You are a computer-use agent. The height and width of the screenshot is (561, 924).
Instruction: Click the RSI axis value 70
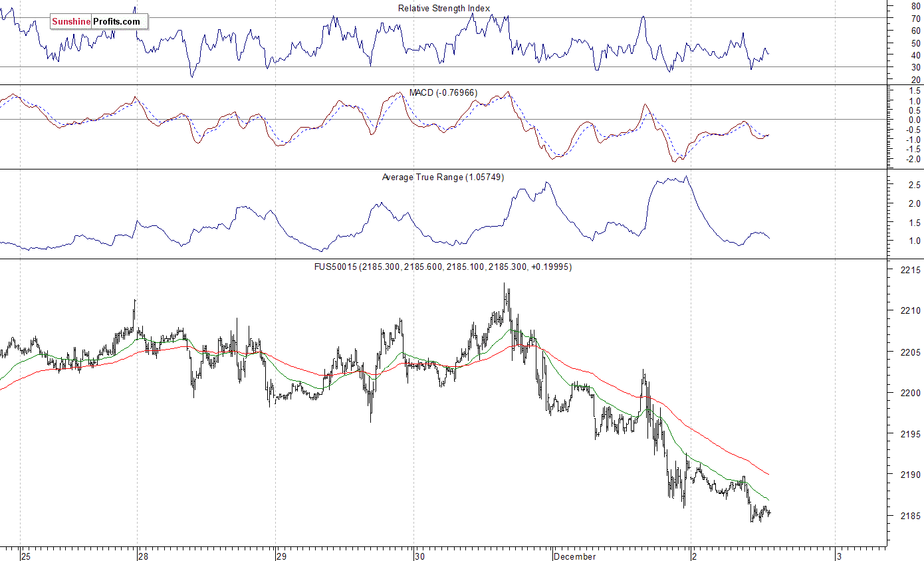[x=916, y=19]
